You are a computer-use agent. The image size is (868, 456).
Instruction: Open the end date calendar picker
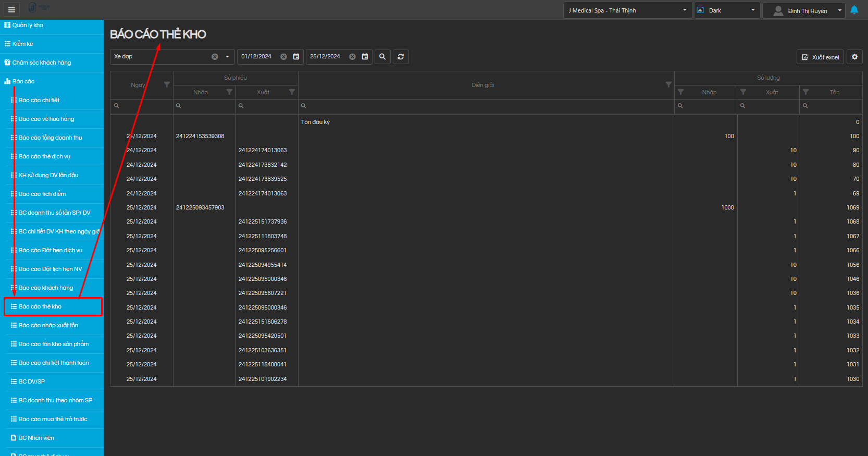pyautogui.click(x=365, y=57)
